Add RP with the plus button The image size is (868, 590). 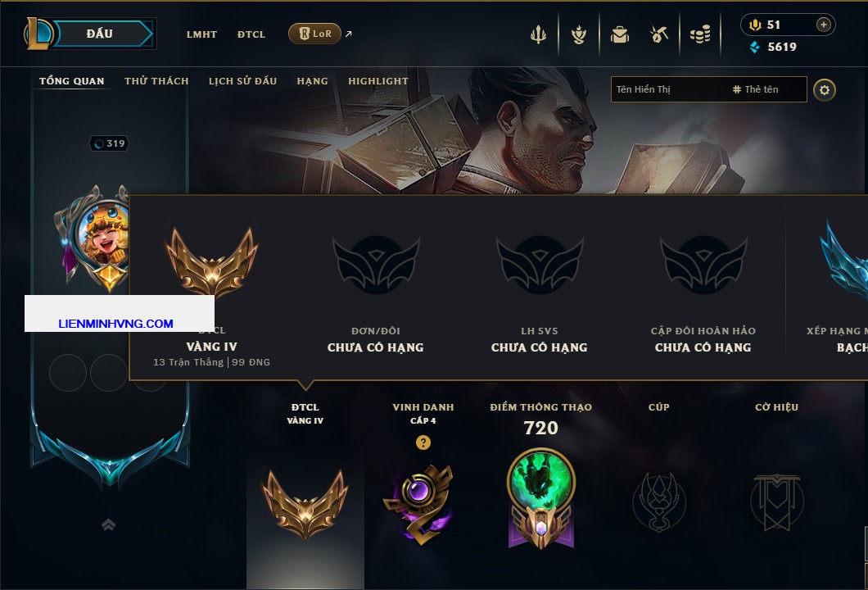[x=824, y=25]
